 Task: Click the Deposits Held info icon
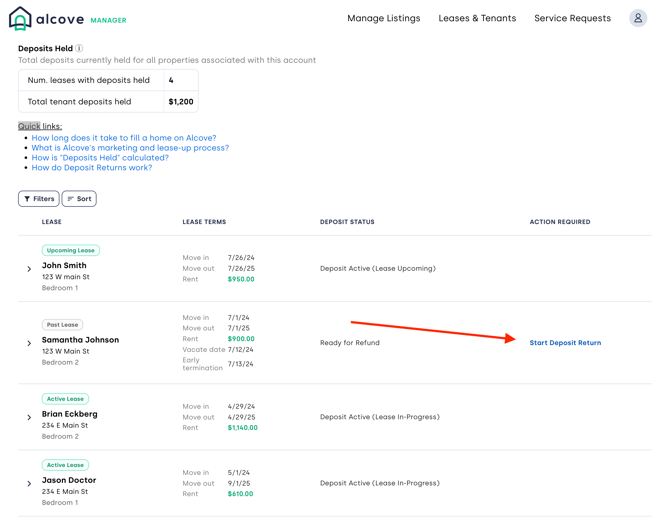79,48
